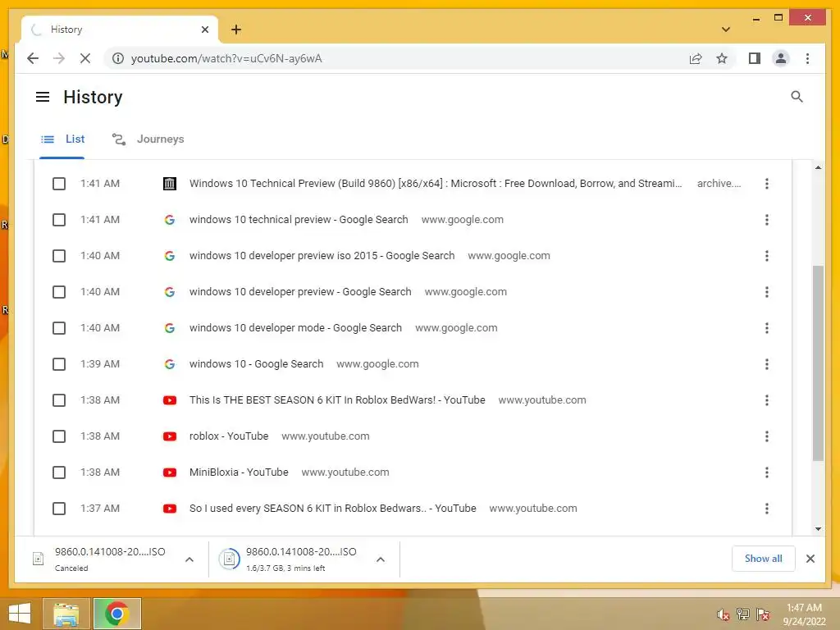Screen dimensions: 840x630
Task: Open Action Center flag in tray
Action: pyautogui.click(x=762, y=614)
